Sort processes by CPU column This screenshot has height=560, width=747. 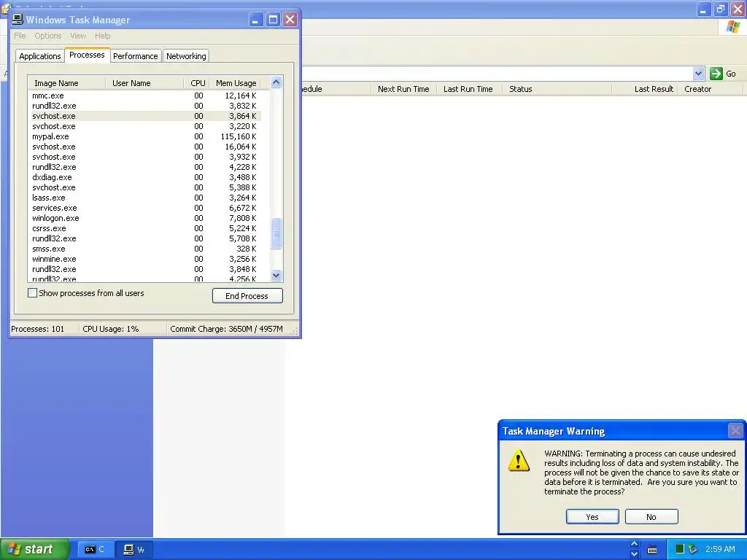[x=197, y=83]
